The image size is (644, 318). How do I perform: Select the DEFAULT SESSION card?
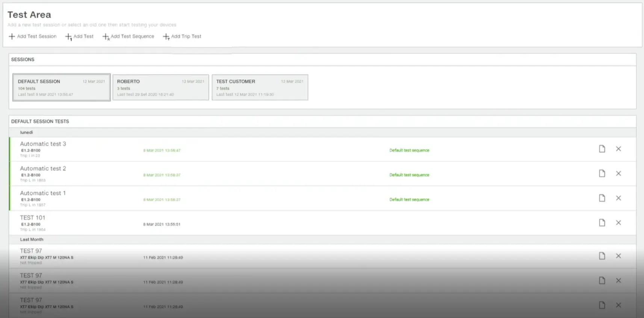(62, 87)
